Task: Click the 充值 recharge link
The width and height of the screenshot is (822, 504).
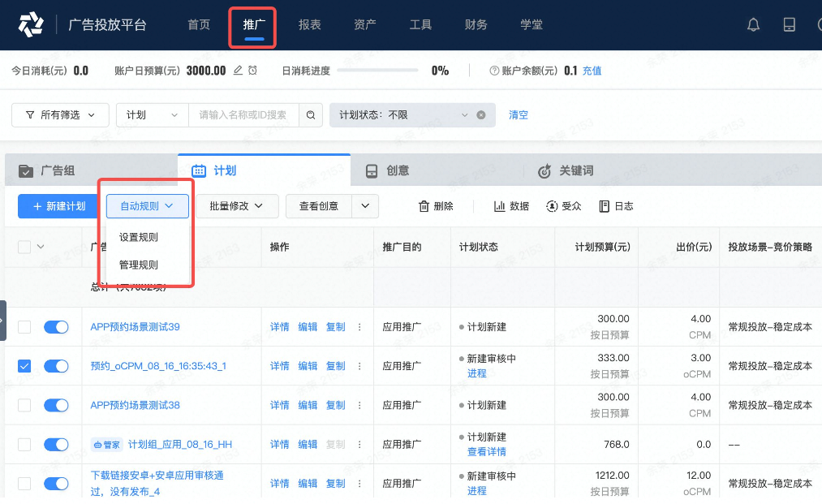Action: click(592, 71)
